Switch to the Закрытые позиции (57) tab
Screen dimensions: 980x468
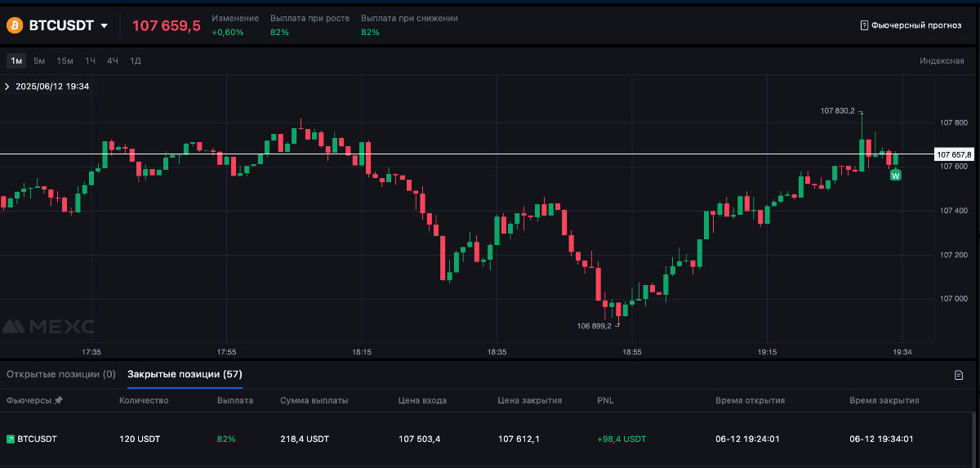[x=185, y=374]
